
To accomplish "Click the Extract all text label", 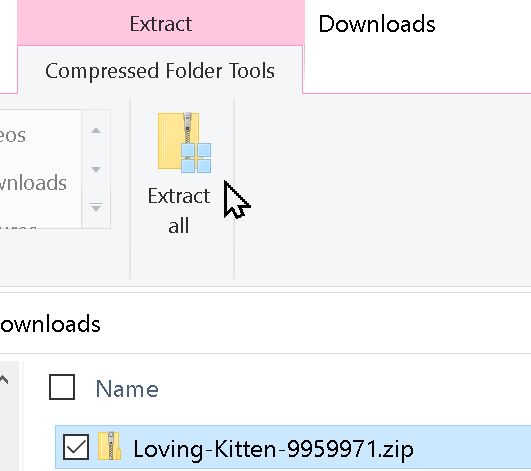I will 179,211.
